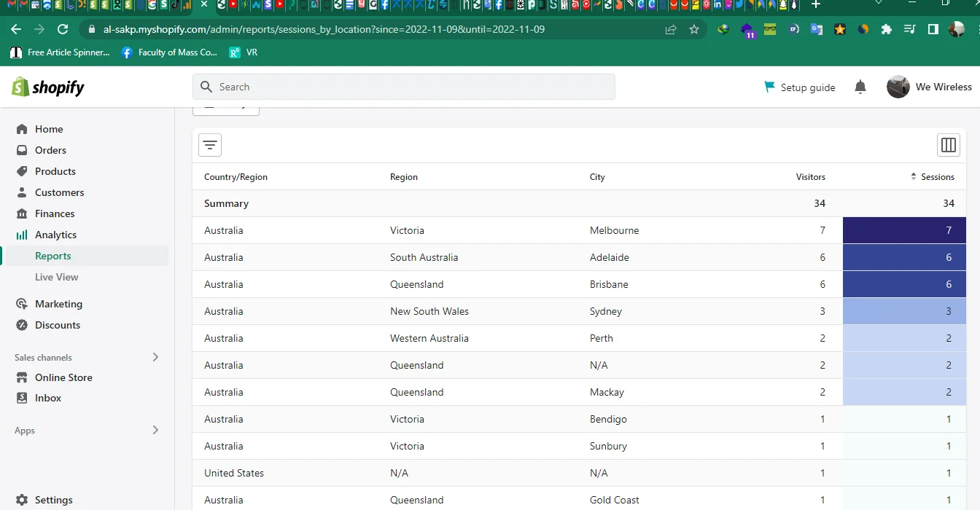This screenshot has height=510, width=980.
Task: Open the Orders menu item
Action: coord(50,150)
